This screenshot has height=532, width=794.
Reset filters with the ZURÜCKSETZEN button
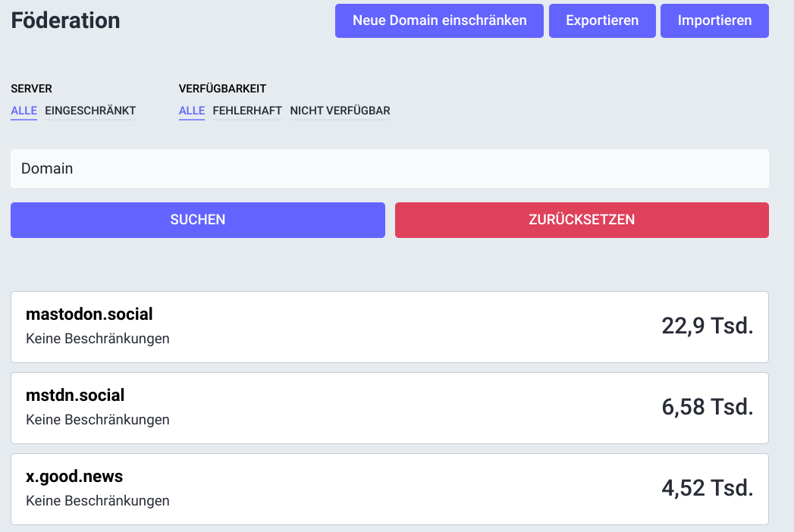[582, 220]
